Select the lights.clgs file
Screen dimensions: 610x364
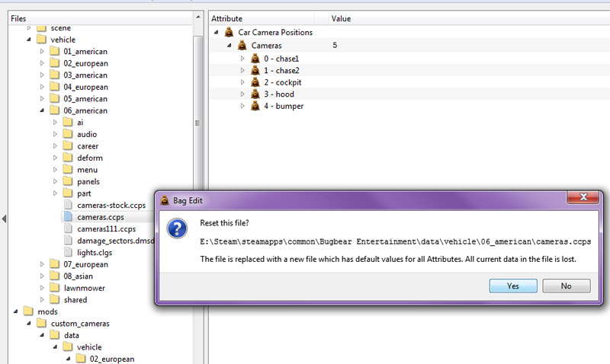point(95,253)
